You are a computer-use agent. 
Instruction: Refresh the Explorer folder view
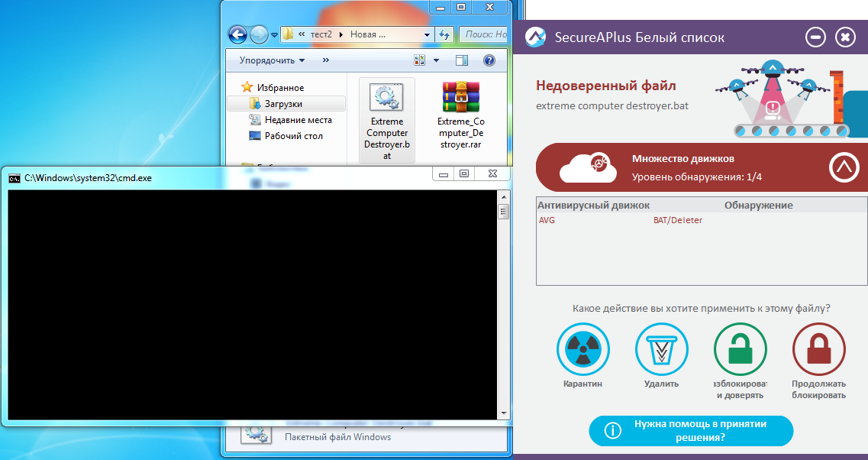(444, 34)
